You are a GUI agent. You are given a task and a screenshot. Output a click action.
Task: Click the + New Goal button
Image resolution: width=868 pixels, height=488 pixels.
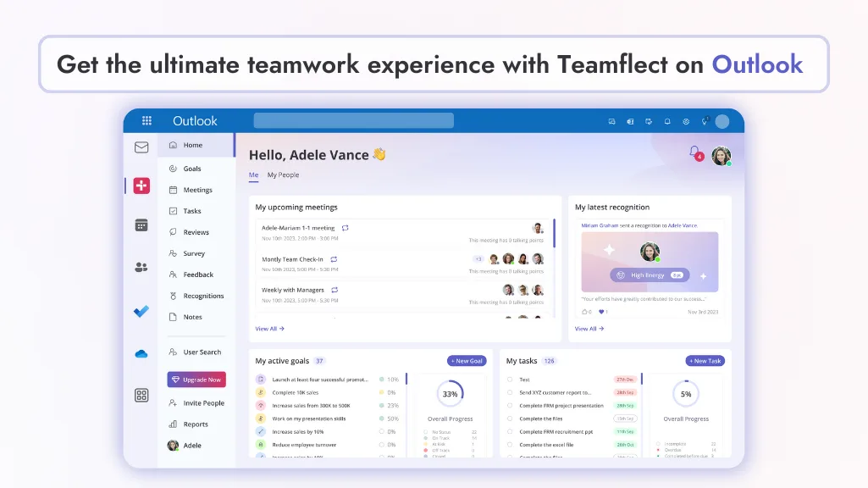coord(467,361)
